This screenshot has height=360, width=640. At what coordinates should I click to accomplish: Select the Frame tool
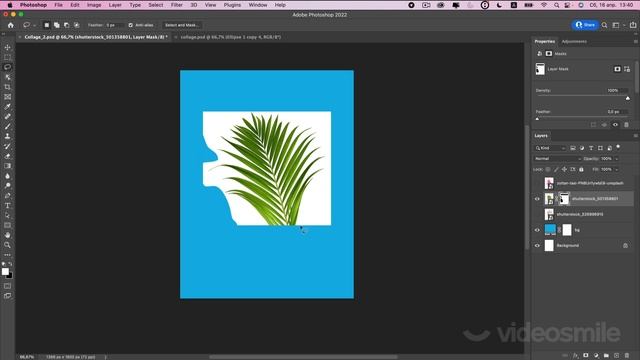pos(7,97)
